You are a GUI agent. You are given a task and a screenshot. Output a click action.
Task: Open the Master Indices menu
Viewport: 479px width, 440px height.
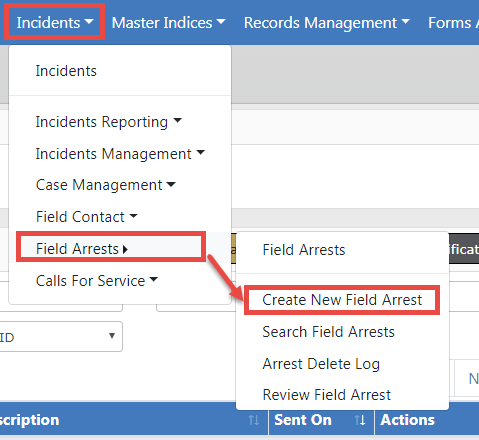point(169,23)
